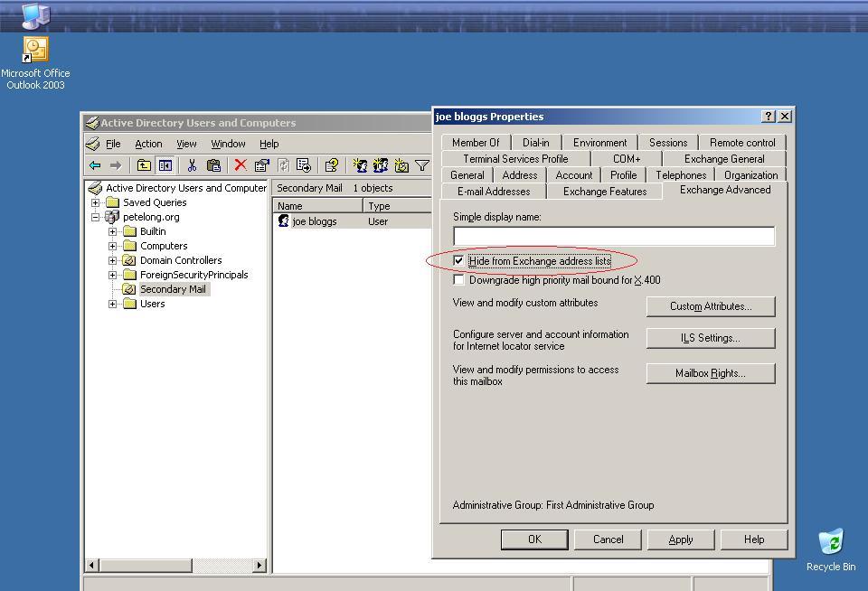The height and width of the screenshot is (591, 868).
Task: Click the Export List toolbar icon
Action: point(304,164)
